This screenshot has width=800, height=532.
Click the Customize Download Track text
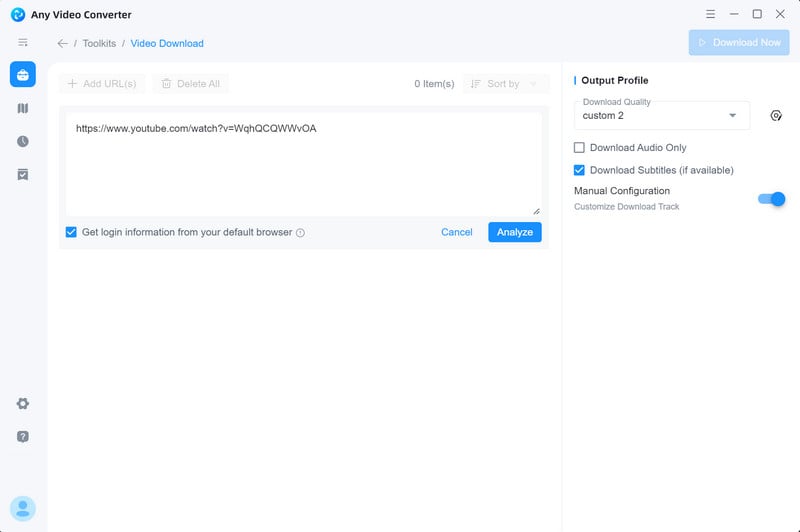[x=627, y=207]
